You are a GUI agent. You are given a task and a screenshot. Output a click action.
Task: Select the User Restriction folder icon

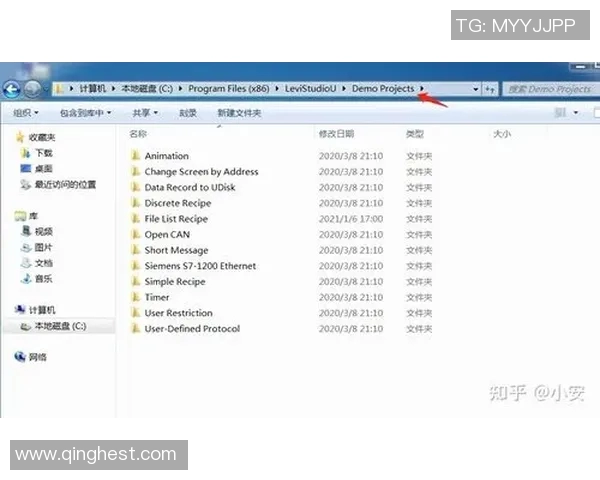tap(135, 312)
